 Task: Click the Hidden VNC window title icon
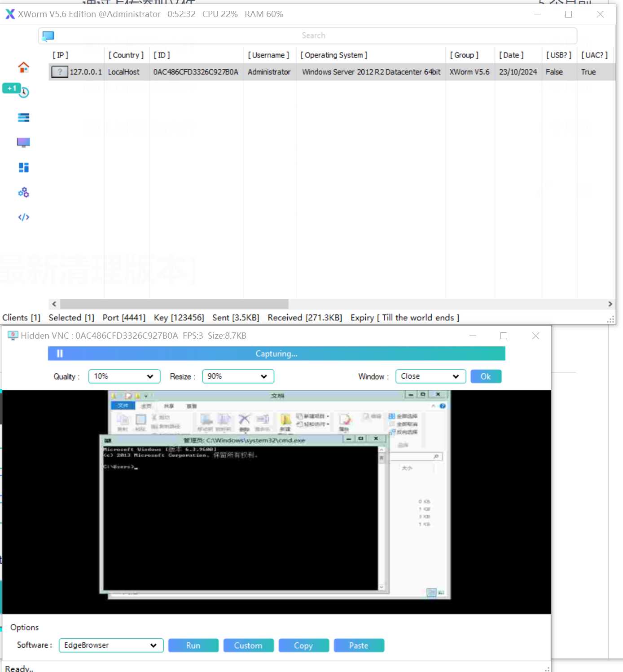(x=13, y=336)
